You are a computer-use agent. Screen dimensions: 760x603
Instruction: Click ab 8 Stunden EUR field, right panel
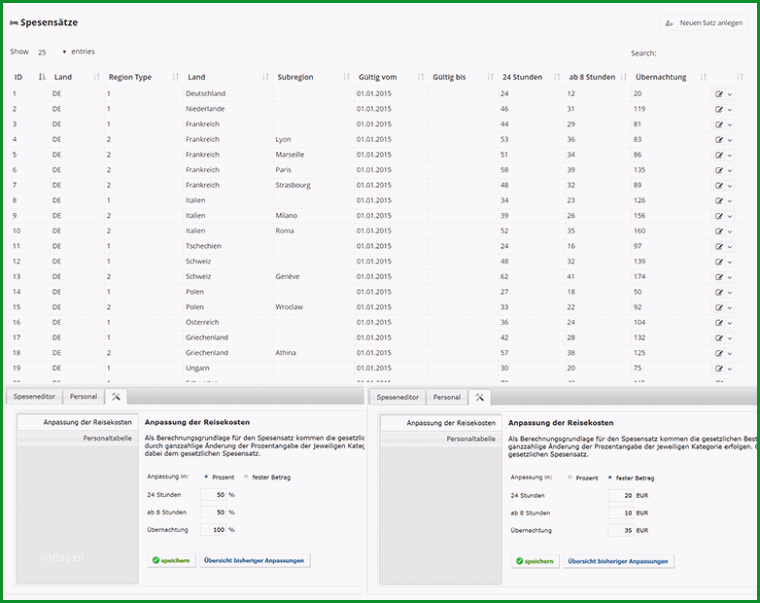[621, 513]
